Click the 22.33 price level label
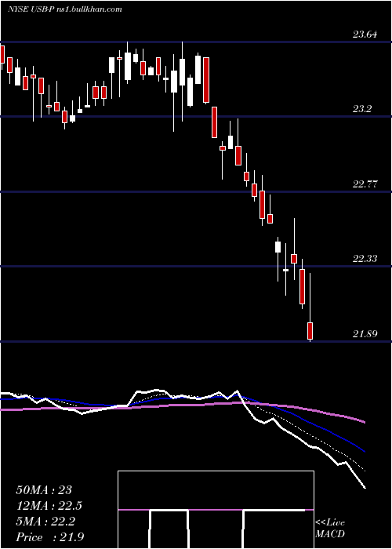 [x=365, y=259]
